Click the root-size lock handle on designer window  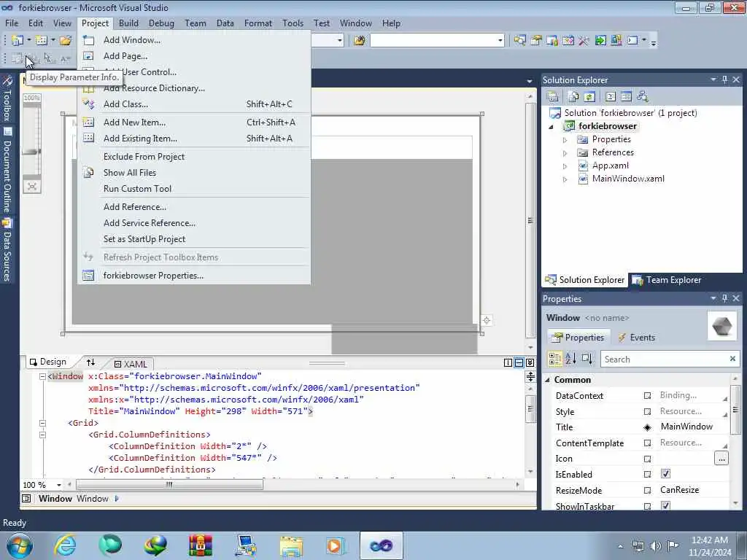point(487,321)
